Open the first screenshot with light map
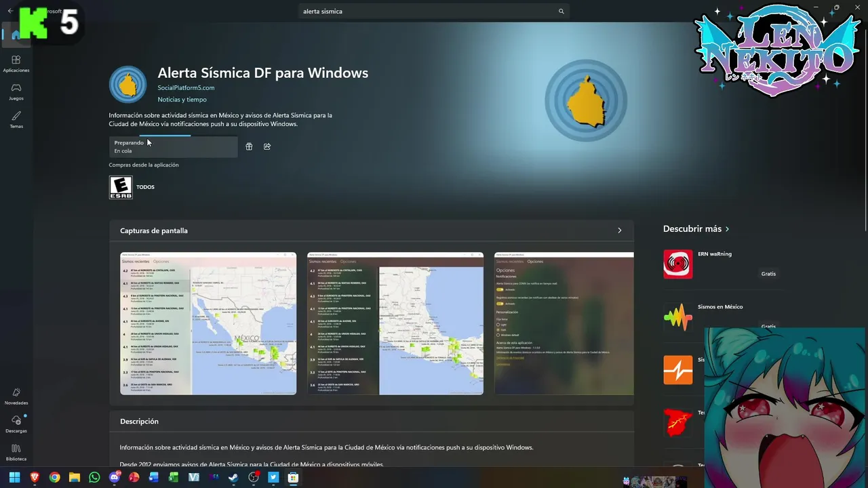Viewport: 868px width, 488px height. [x=208, y=323]
